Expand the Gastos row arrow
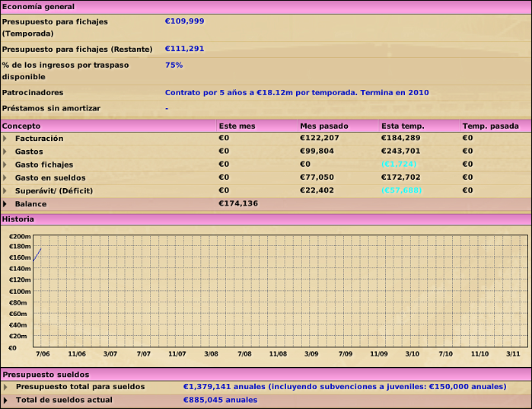Viewport: 532px width, 409px height. coord(5,152)
